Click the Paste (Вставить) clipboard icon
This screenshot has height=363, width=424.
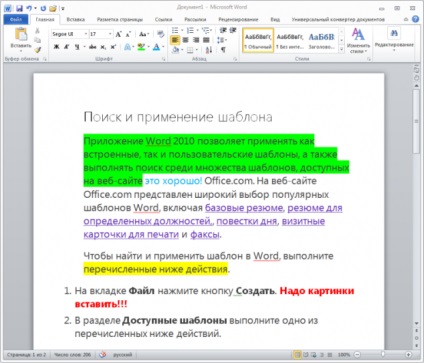[21, 35]
